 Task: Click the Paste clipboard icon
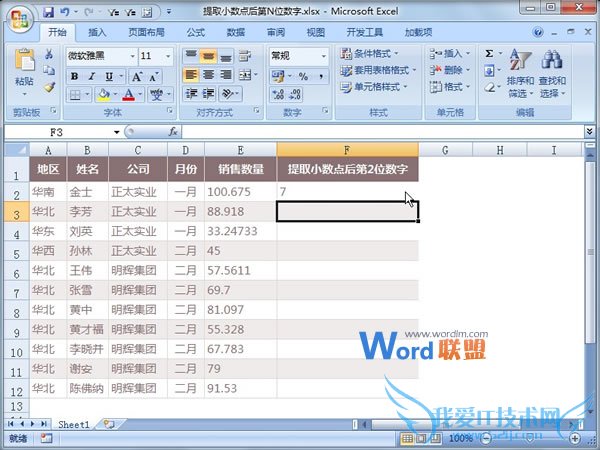(24, 60)
